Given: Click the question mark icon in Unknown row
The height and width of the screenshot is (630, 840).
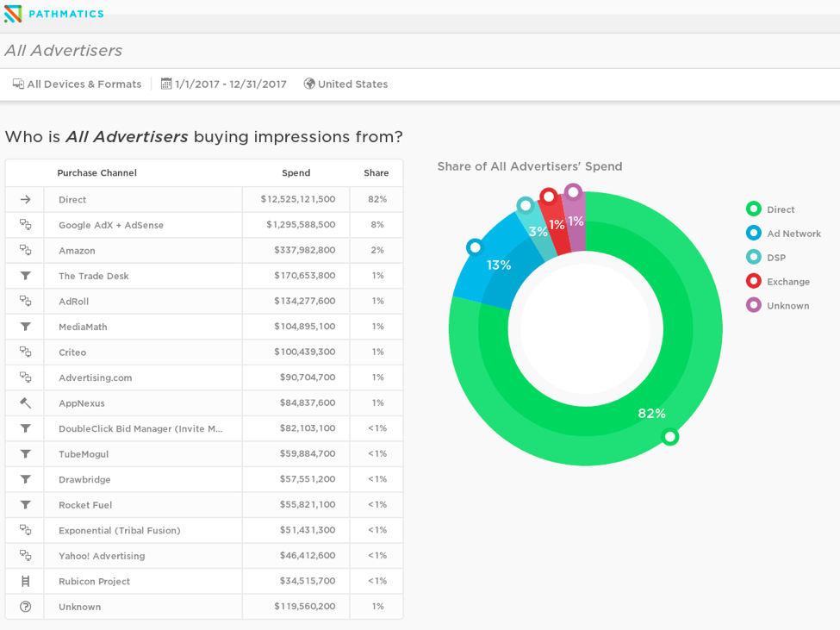Looking at the screenshot, I should pyautogui.click(x=25, y=607).
